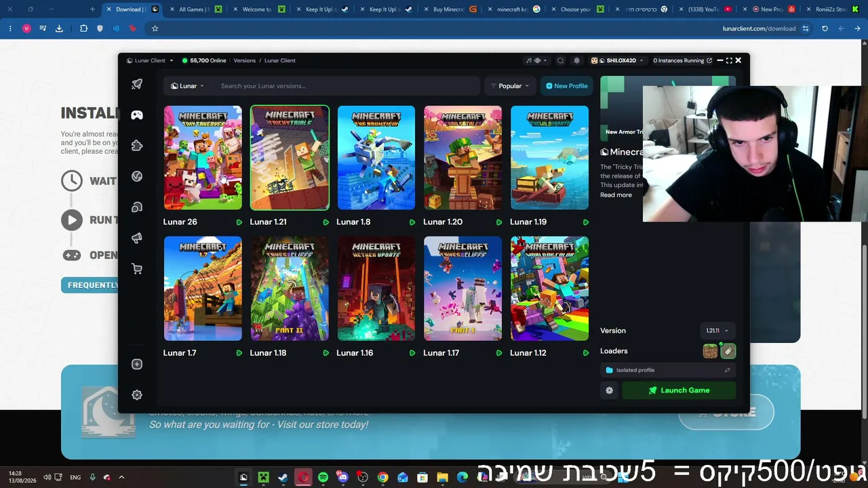Select the highlighted loader next to grass block
This screenshot has height=488, width=868.
[x=728, y=351]
